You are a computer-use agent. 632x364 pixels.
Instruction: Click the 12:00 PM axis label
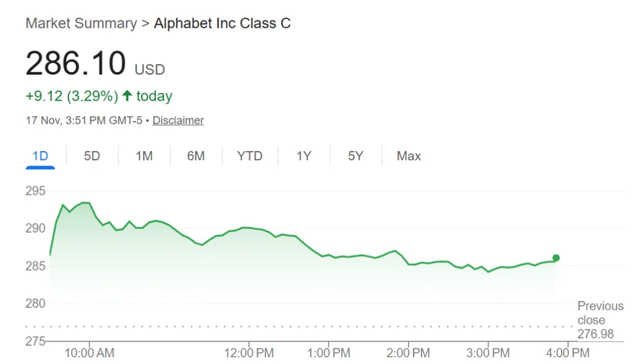coord(249,353)
